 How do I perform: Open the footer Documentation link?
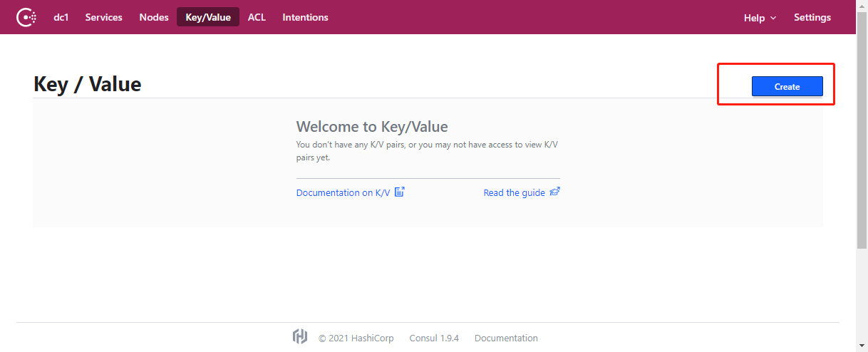(506, 338)
